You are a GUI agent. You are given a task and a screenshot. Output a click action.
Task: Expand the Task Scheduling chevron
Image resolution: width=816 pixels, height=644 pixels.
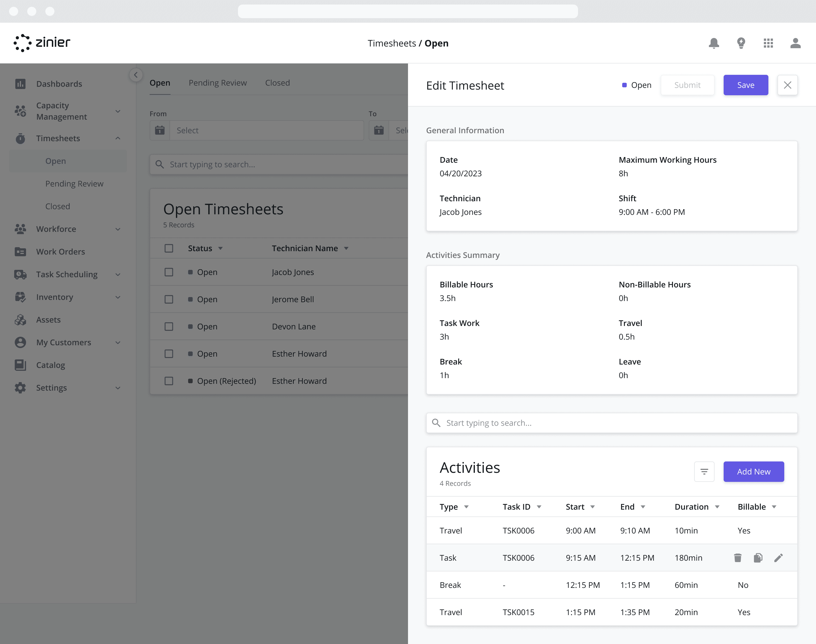coord(118,274)
